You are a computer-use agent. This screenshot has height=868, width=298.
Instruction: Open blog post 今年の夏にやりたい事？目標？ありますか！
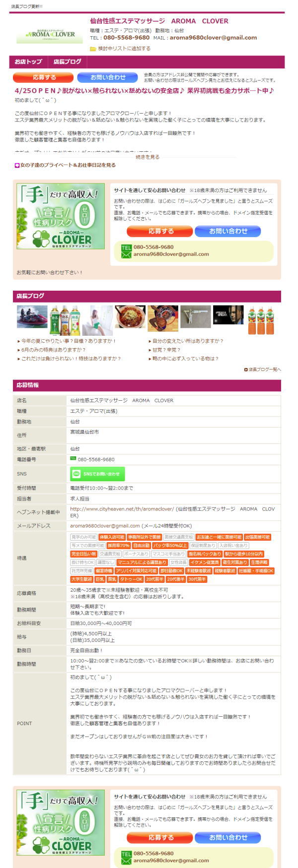68,341
